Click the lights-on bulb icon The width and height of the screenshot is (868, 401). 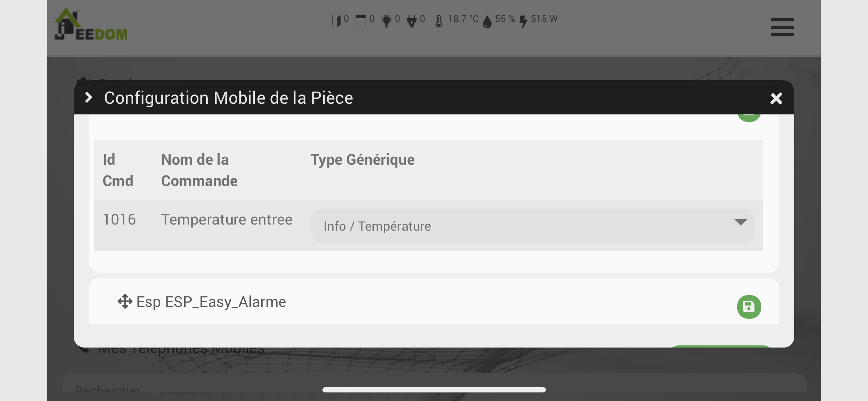(386, 20)
